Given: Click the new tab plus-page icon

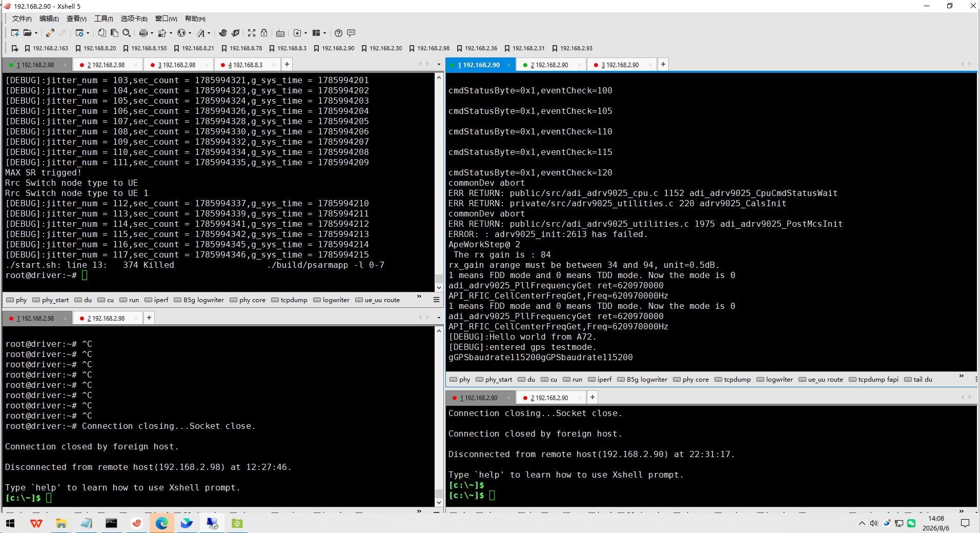Looking at the screenshot, I should (x=297, y=33).
